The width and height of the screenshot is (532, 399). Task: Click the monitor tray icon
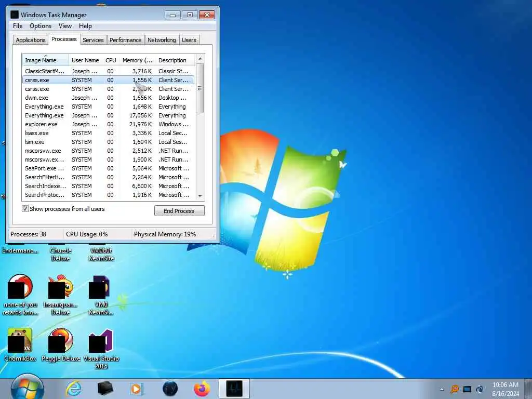[467, 389]
